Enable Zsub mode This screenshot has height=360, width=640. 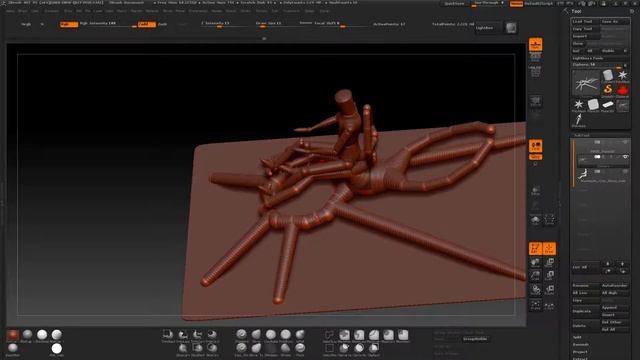[x=162, y=24]
